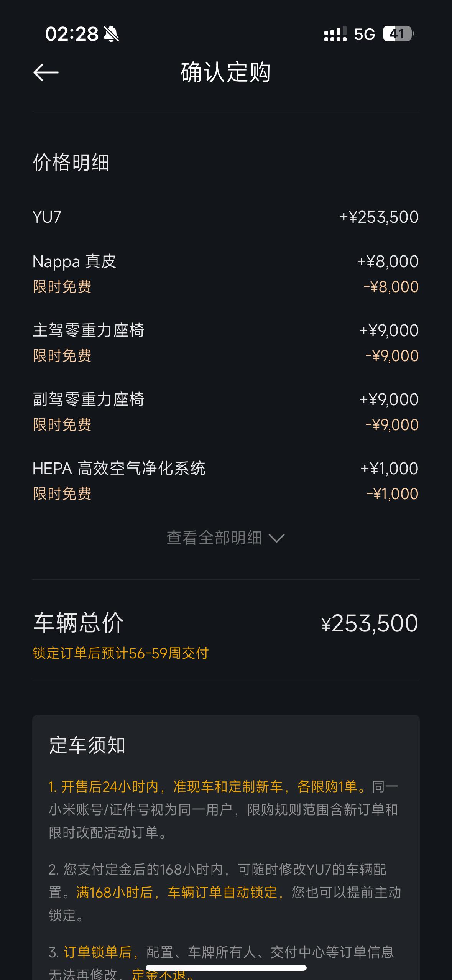Tap the cellular signal bars icon

(335, 34)
